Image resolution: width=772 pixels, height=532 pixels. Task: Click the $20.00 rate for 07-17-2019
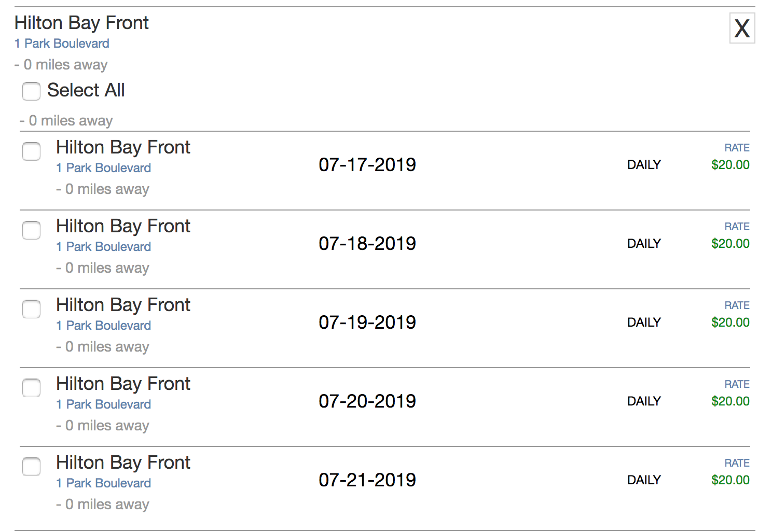[x=730, y=165]
